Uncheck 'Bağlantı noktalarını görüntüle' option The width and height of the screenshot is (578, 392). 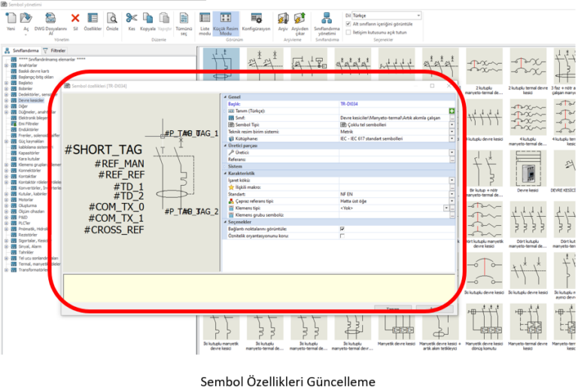tap(342, 229)
